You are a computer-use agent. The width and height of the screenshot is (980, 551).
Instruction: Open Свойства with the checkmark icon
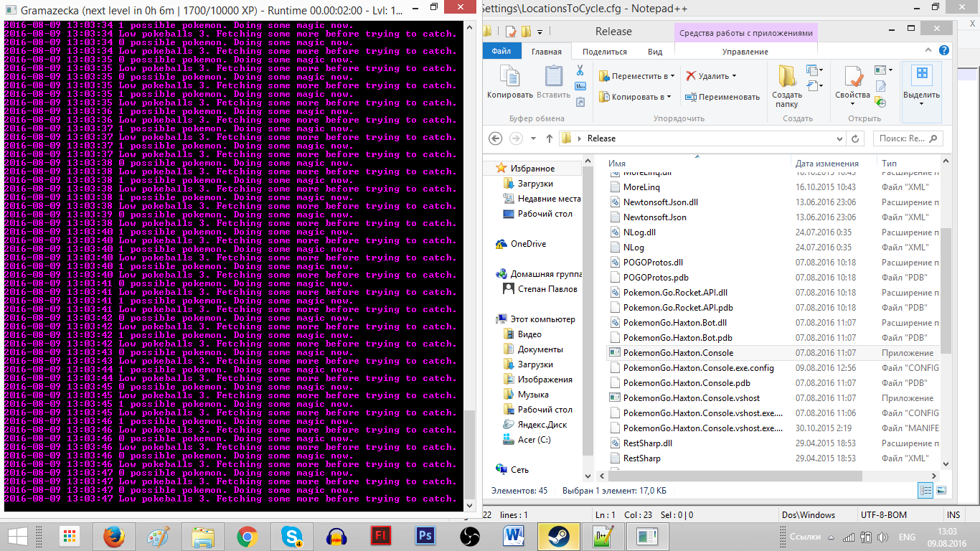pos(853,83)
